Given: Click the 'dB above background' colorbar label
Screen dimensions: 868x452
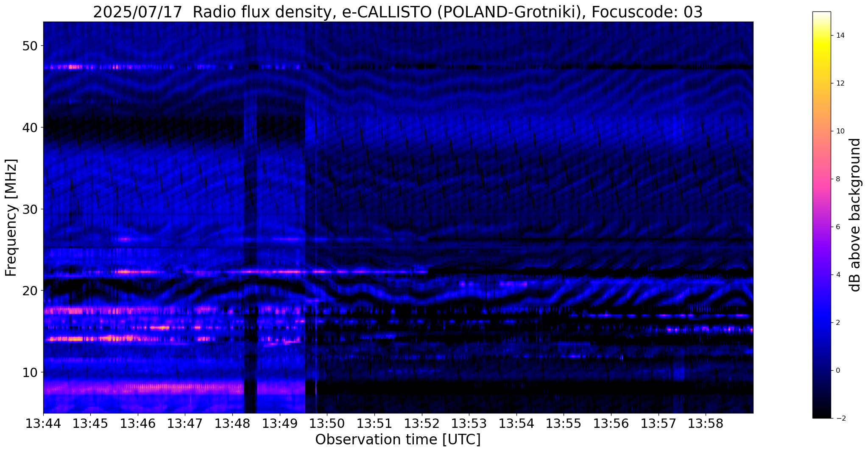Looking at the screenshot, I should 855,215.
